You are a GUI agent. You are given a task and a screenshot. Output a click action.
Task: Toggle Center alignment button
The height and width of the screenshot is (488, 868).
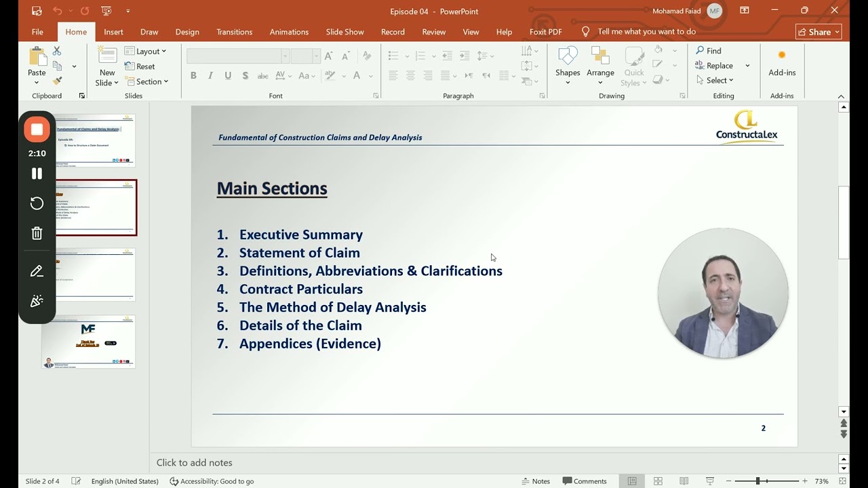pos(410,76)
